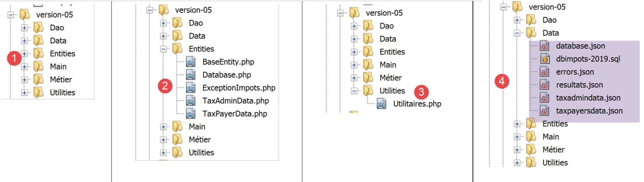Select the TaxAdminData.php file

click(235, 101)
